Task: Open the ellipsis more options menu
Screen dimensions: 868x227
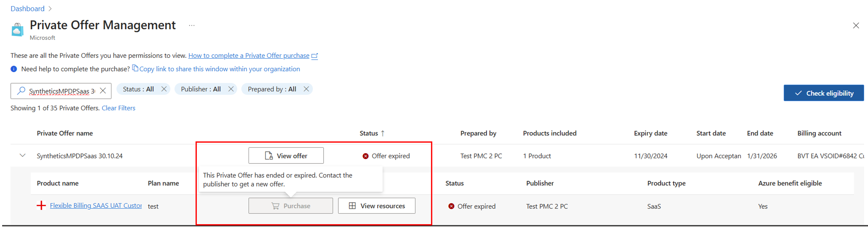Action: click(192, 25)
